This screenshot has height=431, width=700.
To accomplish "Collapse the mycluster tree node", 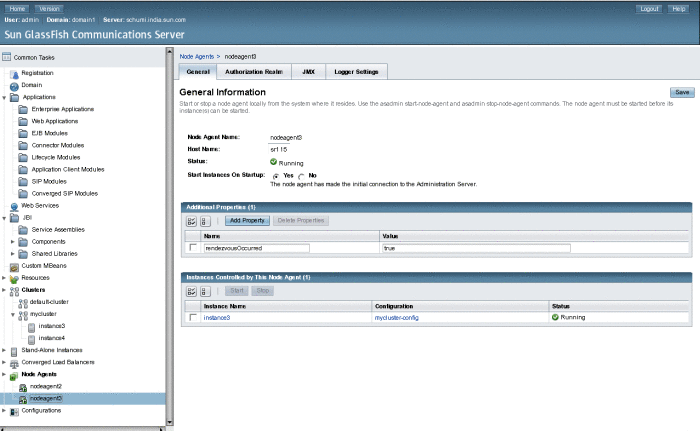I will tap(12, 314).
